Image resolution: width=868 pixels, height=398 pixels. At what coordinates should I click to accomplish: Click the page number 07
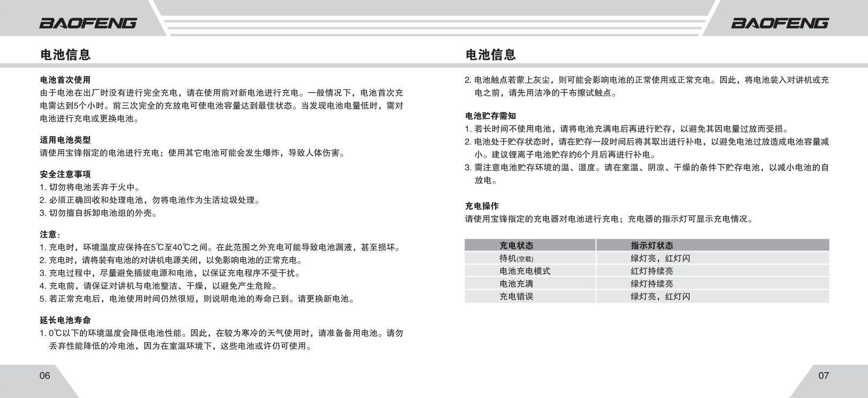[824, 375]
